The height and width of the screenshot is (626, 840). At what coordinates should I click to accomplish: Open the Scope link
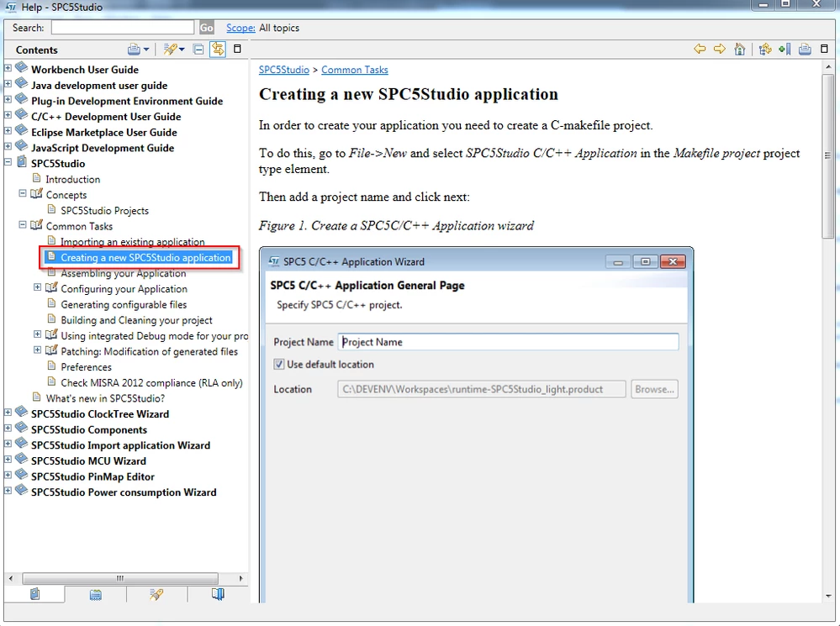(240, 28)
